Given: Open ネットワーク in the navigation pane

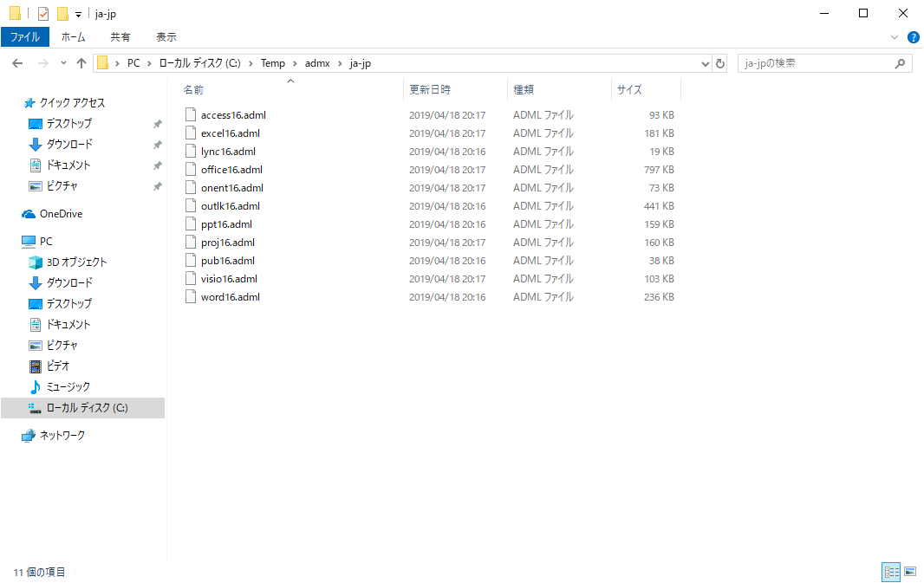Looking at the screenshot, I should [53, 435].
